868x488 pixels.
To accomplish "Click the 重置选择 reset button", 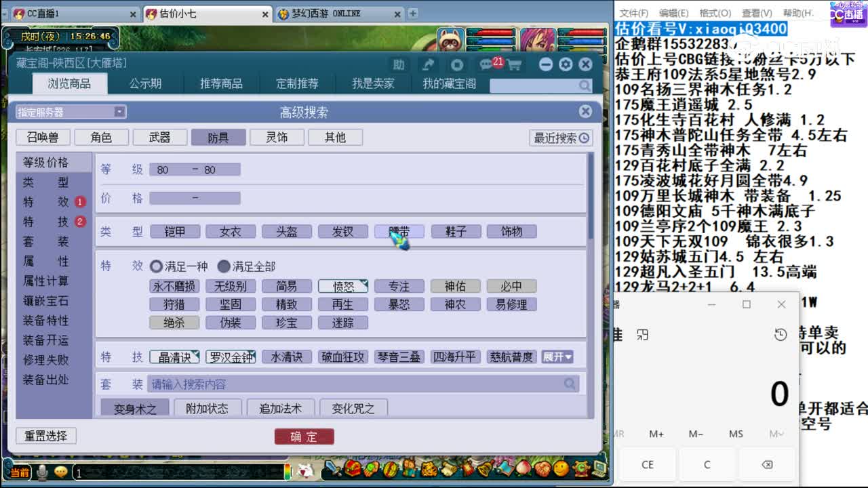I will pyautogui.click(x=46, y=436).
